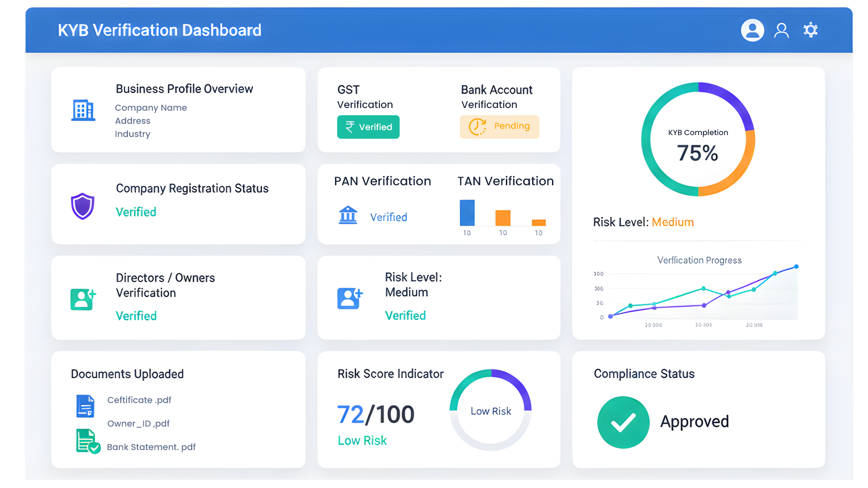Click the green Approved checkmark circle

(623, 422)
